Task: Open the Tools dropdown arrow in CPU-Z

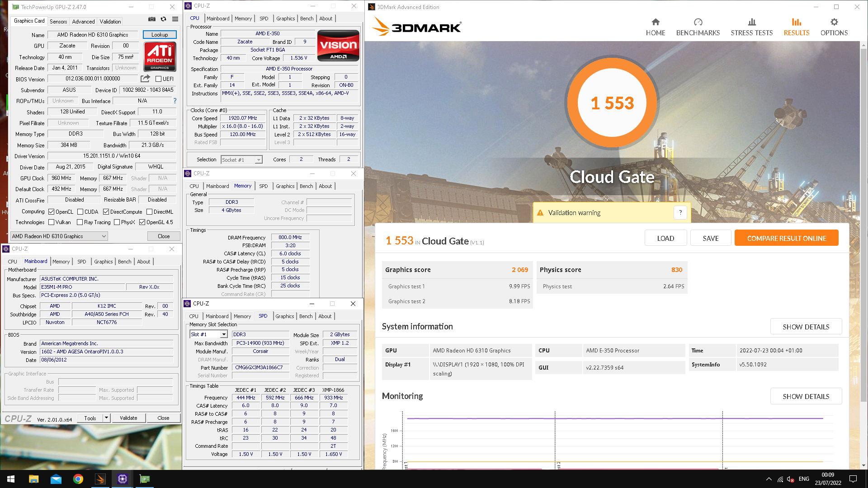Action: coord(106,418)
